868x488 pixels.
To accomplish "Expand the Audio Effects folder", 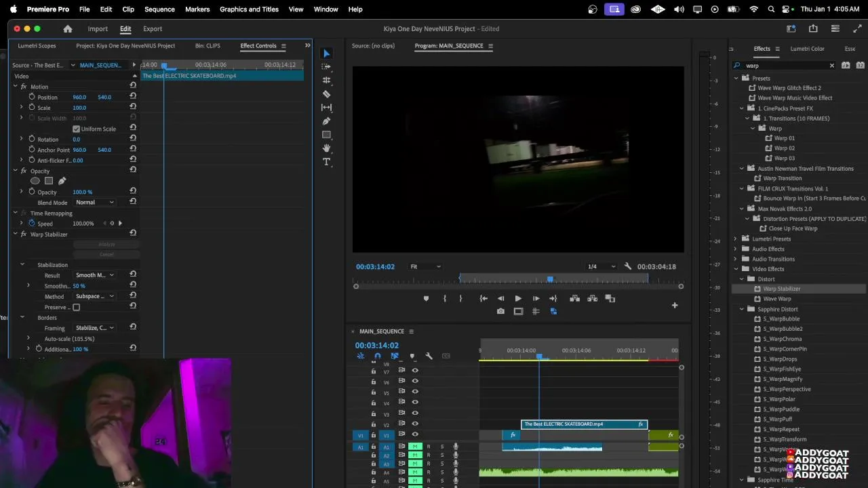I will click(x=736, y=249).
